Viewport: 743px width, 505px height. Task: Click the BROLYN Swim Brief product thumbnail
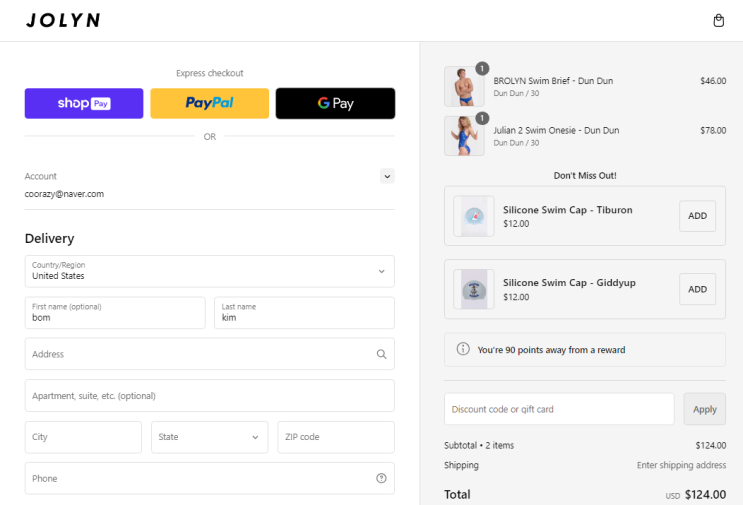(x=464, y=87)
